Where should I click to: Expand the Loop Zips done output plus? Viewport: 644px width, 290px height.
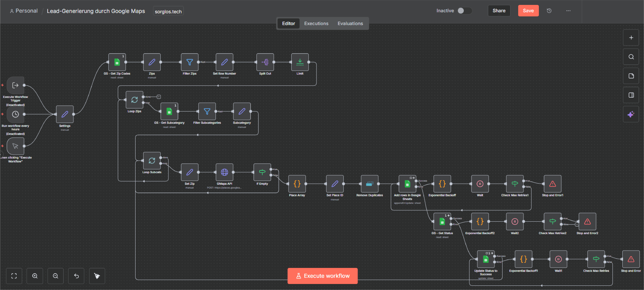coord(159,97)
